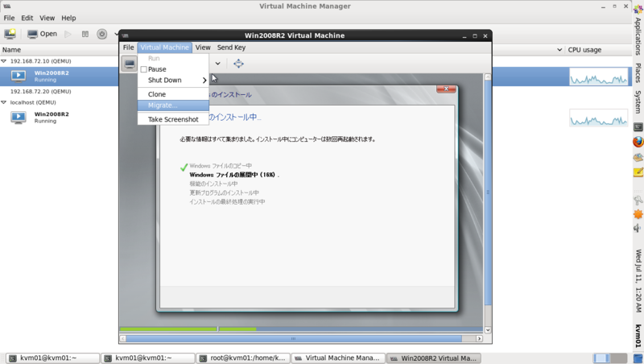
Task: Switch to Win2008R2 Virtual Ma... in the taskbar
Action: pyautogui.click(x=434, y=358)
